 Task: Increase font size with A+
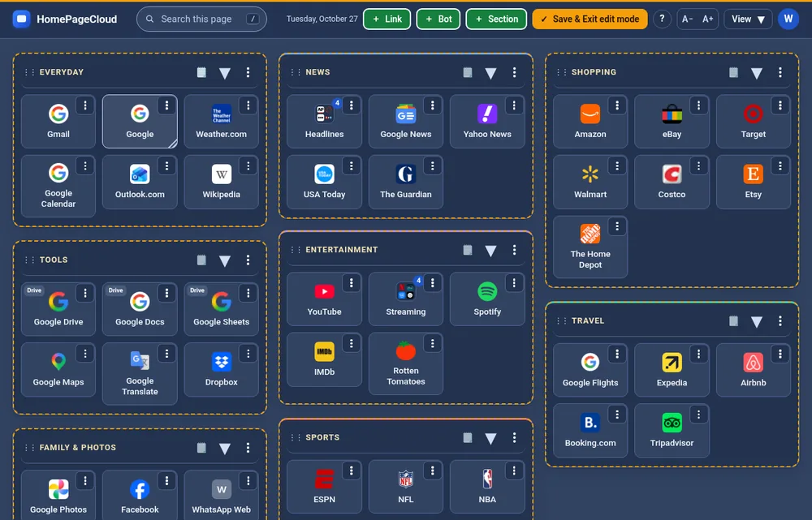[x=707, y=19]
